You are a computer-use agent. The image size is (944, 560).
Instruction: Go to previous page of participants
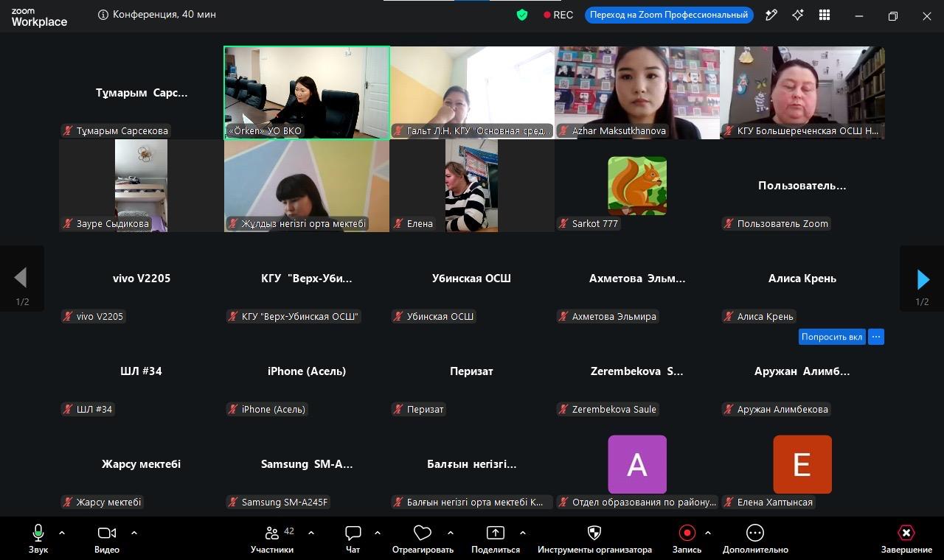[x=21, y=279]
